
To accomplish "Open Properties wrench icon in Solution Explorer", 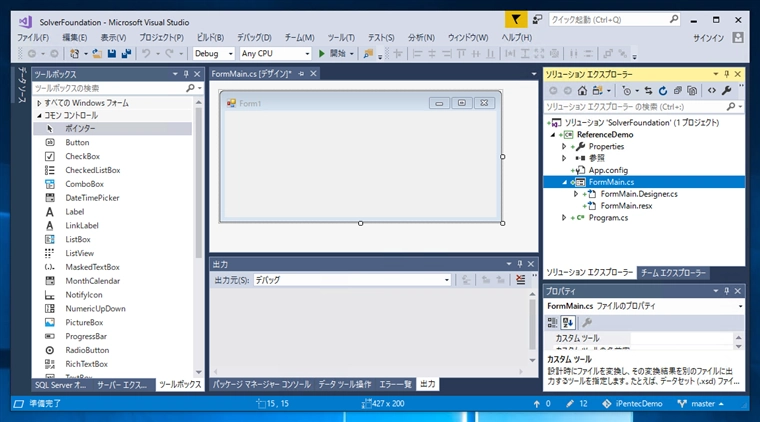I will [726, 91].
